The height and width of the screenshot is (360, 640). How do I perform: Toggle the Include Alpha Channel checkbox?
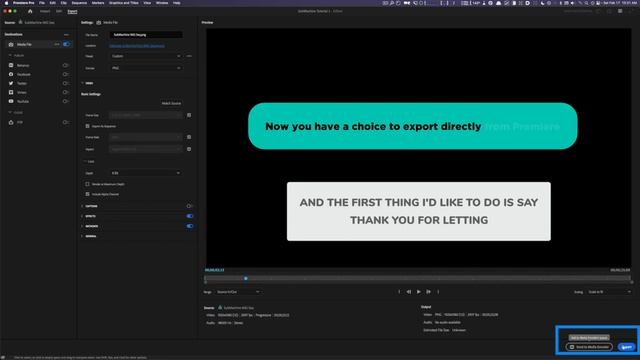(87, 194)
